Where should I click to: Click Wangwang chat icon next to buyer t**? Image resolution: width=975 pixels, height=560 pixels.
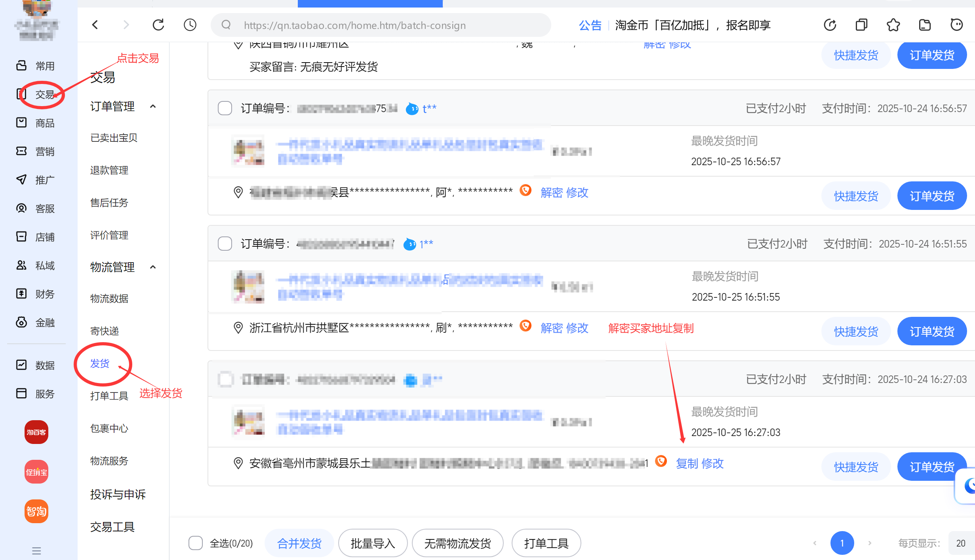[x=412, y=109]
